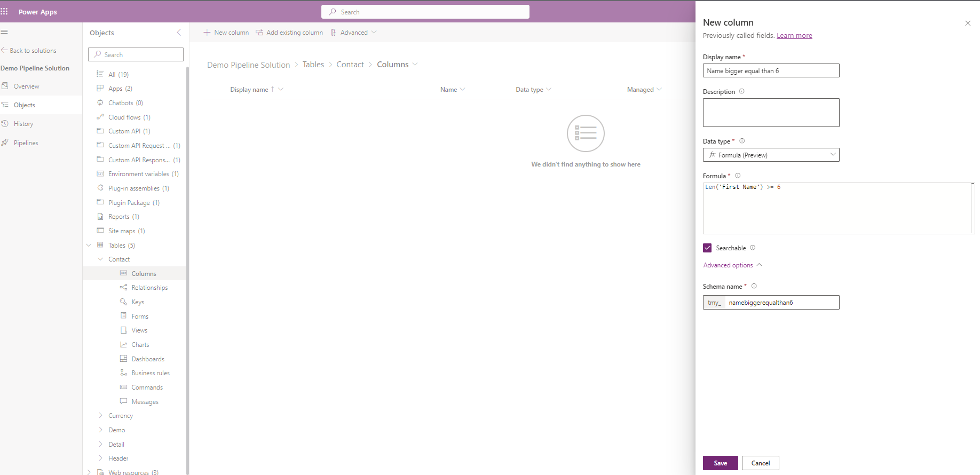Collapse the Tables tree node
Image resolution: width=980 pixels, height=475 pixels.
click(89, 245)
